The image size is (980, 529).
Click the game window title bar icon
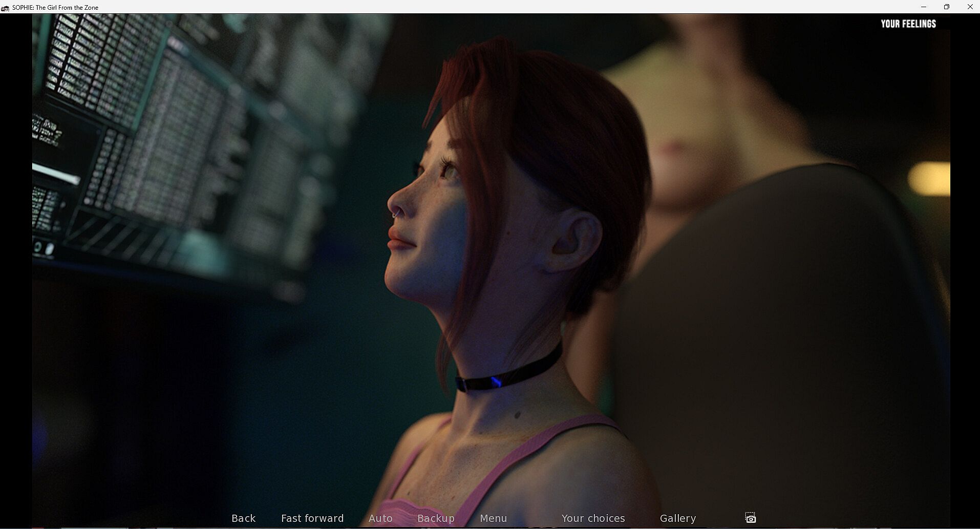tap(5, 7)
